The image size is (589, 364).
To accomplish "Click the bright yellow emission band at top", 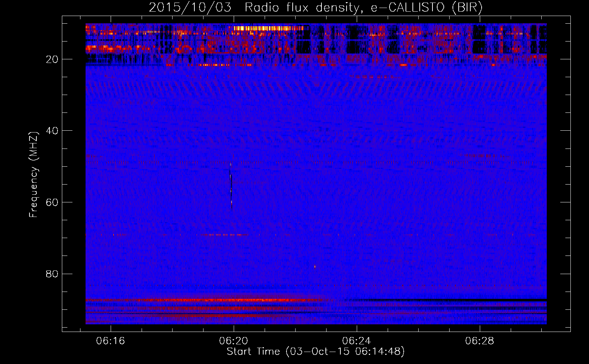I will coord(268,28).
